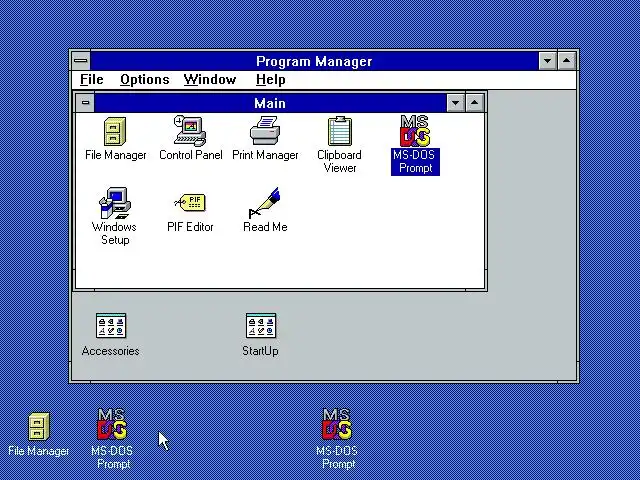The width and height of the screenshot is (640, 480).
Task: Maximize the Program Manager window
Action: tap(566, 61)
